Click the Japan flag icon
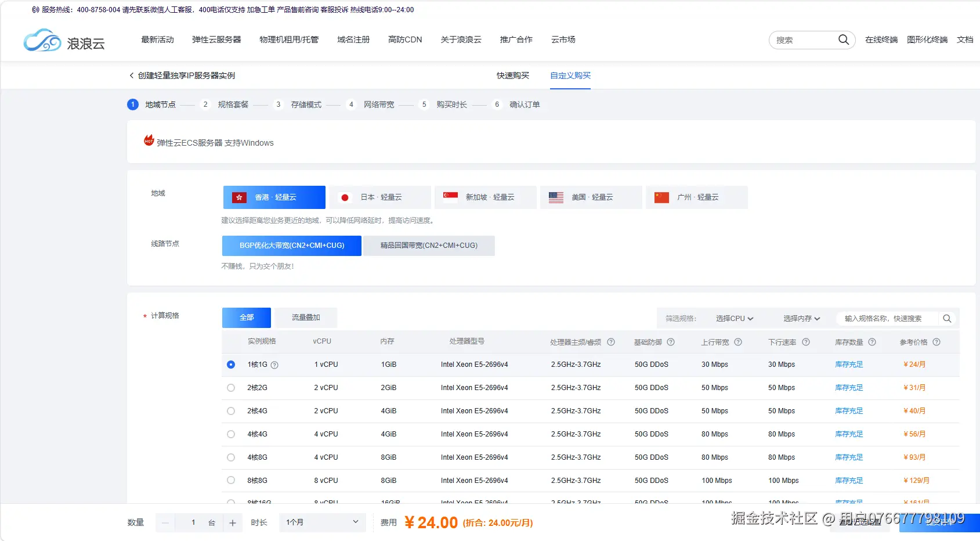Image resolution: width=980 pixels, height=541 pixels. (x=345, y=197)
